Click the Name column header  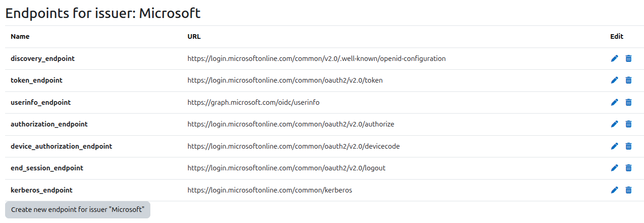coord(20,36)
